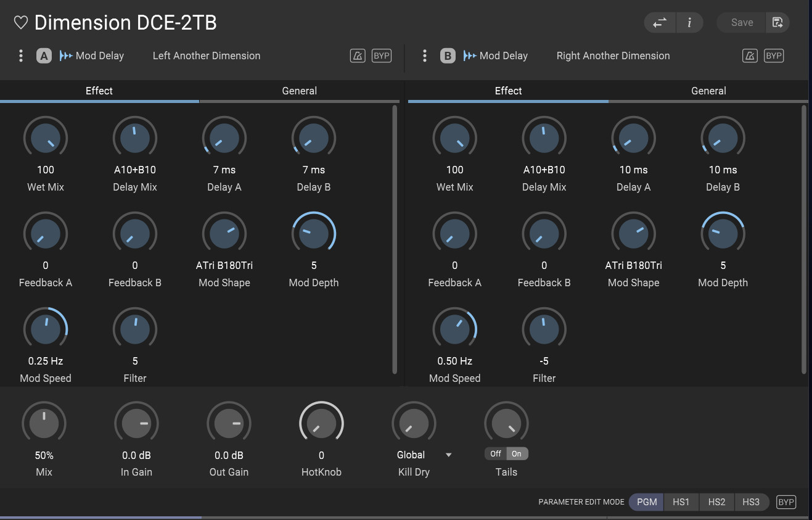The width and height of the screenshot is (812, 520).
Task: Open the three-dot menu for effect A
Action: [21, 56]
